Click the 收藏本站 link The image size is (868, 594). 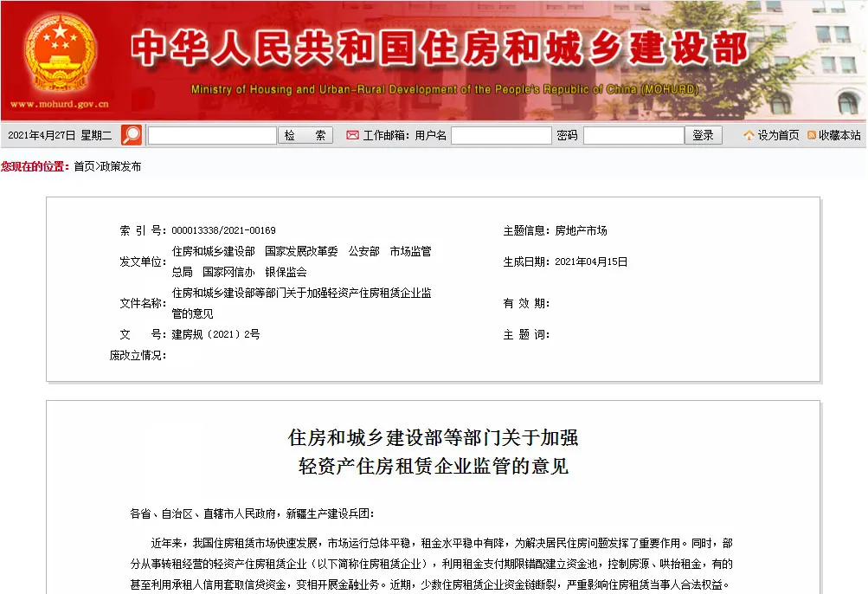coord(841,134)
